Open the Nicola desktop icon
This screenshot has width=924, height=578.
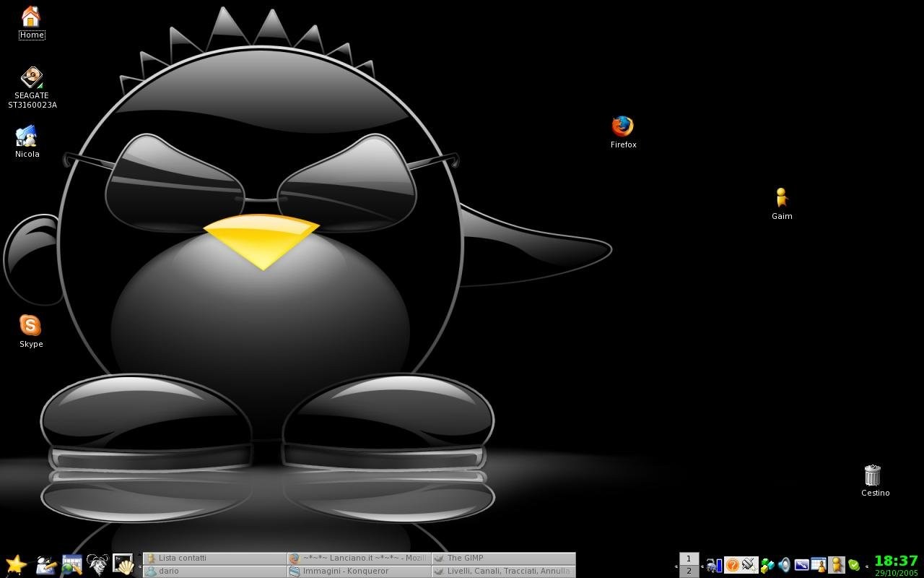pyautogui.click(x=27, y=142)
